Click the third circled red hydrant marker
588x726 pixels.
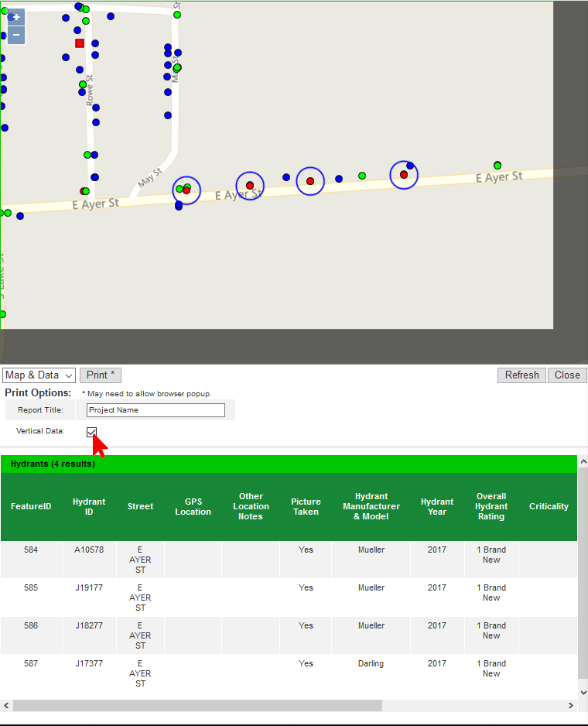tap(310, 181)
